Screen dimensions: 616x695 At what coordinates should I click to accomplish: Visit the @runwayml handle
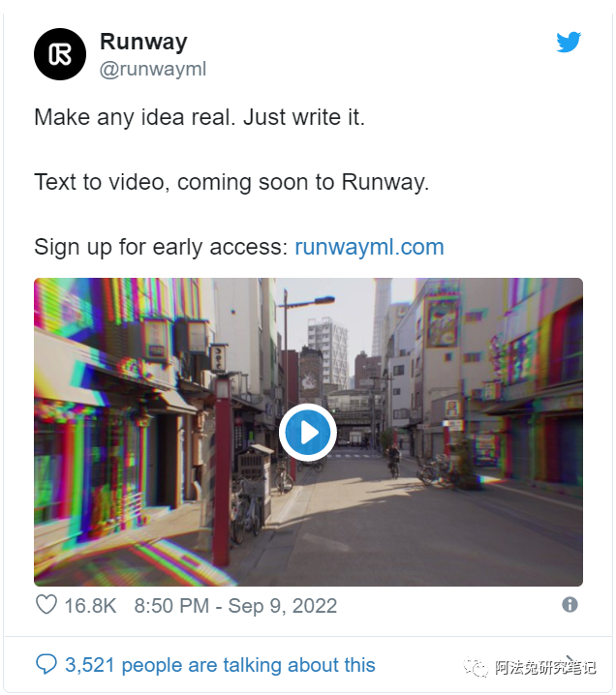(153, 69)
